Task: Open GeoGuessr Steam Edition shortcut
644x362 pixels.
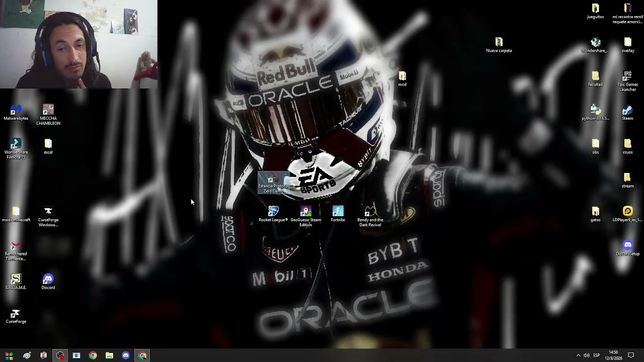Action: [306, 217]
